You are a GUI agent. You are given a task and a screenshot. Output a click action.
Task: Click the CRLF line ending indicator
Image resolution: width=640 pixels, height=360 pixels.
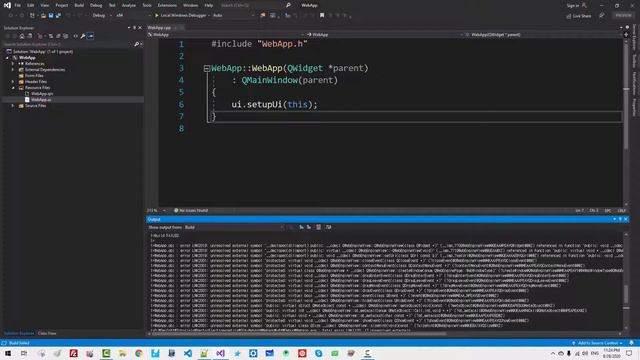621,211
